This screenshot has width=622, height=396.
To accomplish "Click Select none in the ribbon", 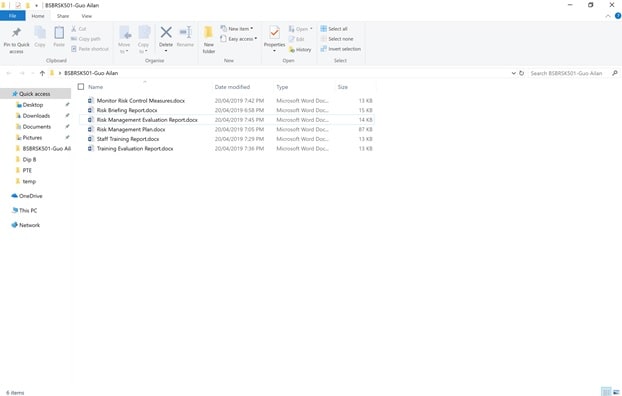I will (337, 39).
